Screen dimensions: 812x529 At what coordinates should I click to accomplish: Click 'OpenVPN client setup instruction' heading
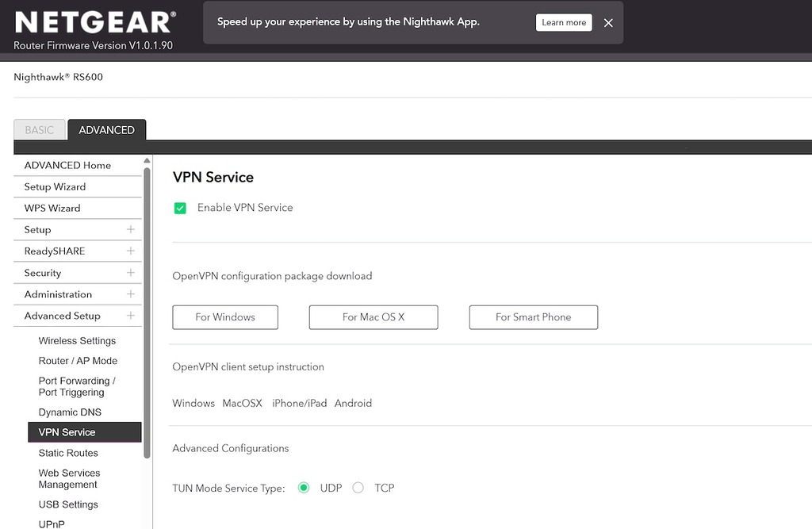(x=248, y=367)
